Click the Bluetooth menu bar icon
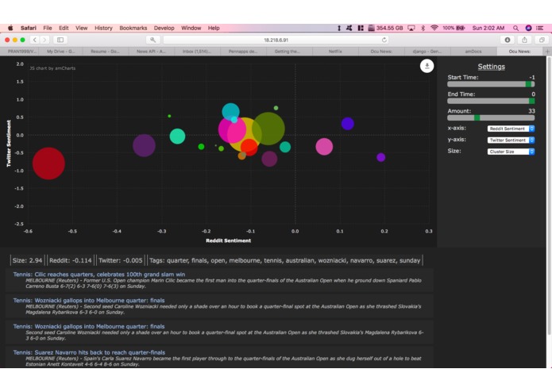 pos(423,28)
